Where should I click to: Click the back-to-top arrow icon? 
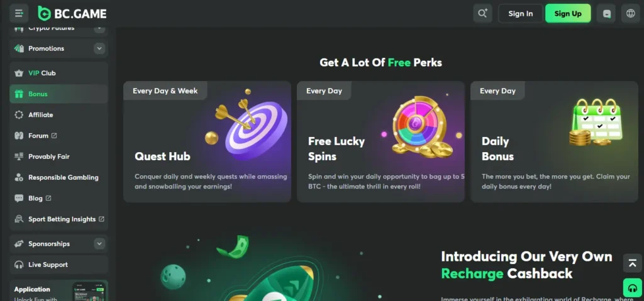[633, 263]
